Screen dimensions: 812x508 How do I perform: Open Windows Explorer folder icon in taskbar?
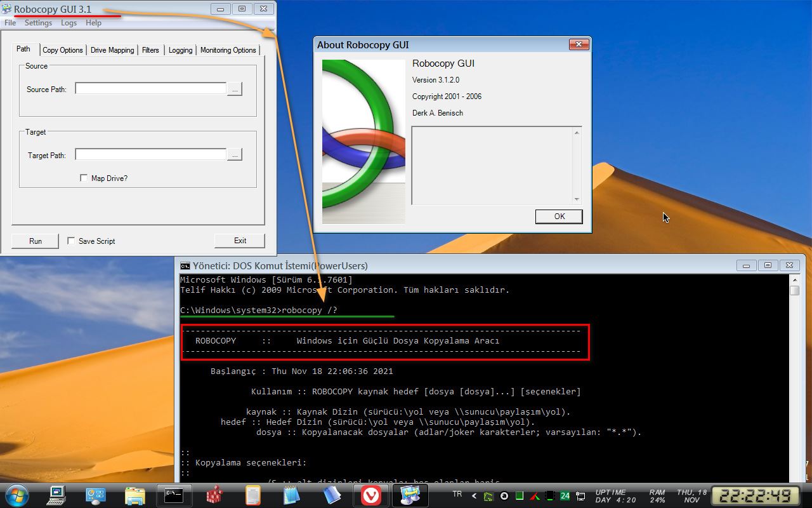[134, 495]
